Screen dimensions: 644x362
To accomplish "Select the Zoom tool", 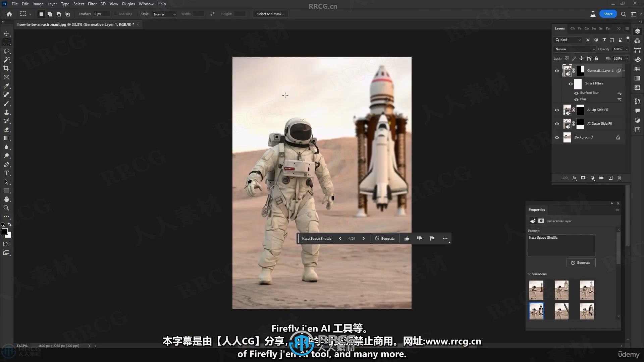I will pyautogui.click(x=6, y=208).
